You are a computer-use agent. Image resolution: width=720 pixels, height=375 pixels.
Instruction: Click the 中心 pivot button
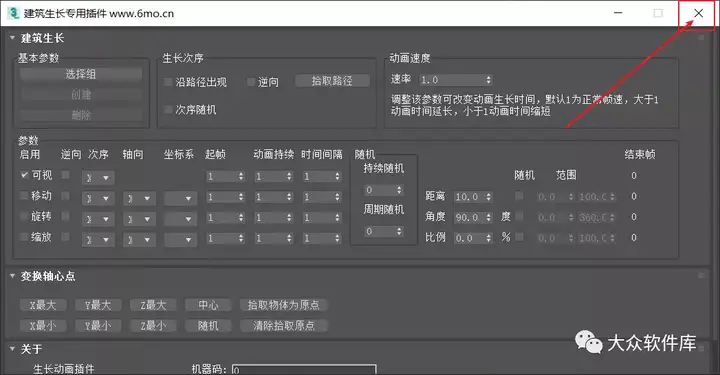(x=208, y=305)
